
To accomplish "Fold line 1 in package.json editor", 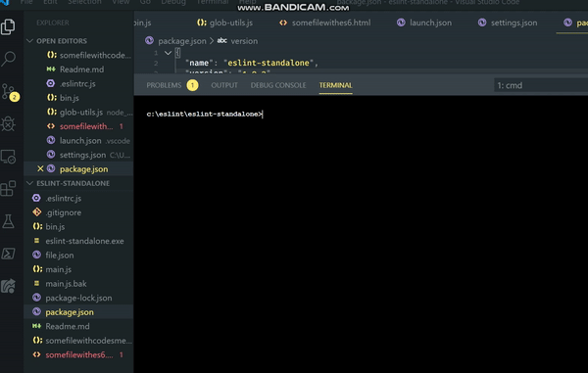I will coord(168,53).
